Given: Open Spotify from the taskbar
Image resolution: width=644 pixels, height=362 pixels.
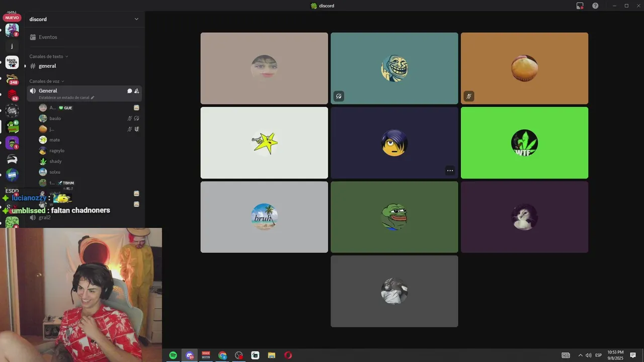Looking at the screenshot, I should (x=173, y=355).
